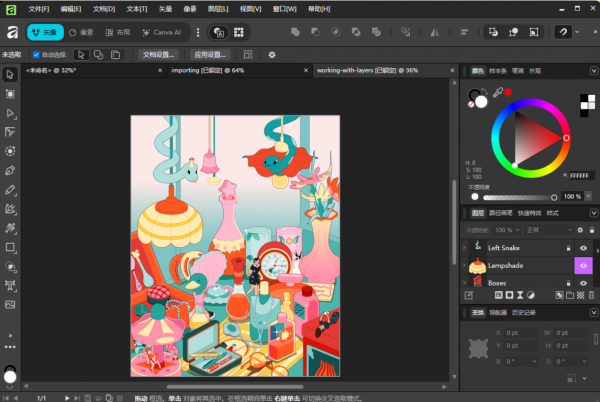
Task: Open document settings button
Action: click(x=158, y=55)
